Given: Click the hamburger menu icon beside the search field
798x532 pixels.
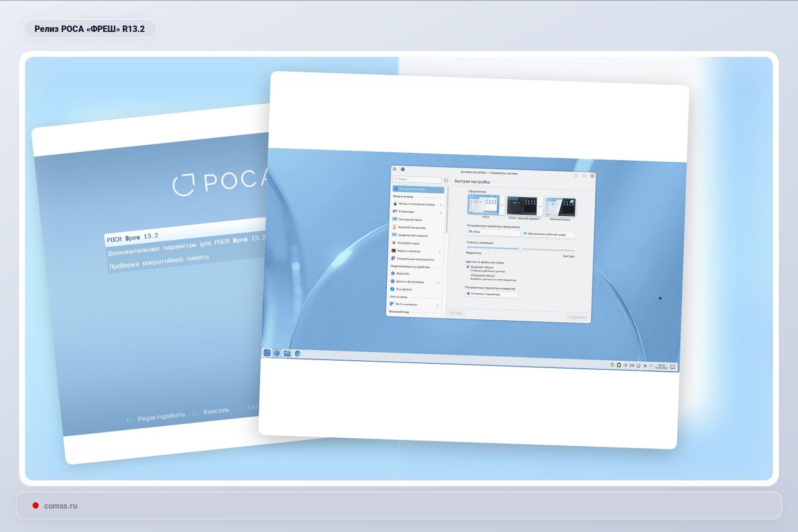Looking at the screenshot, I should (446, 180).
